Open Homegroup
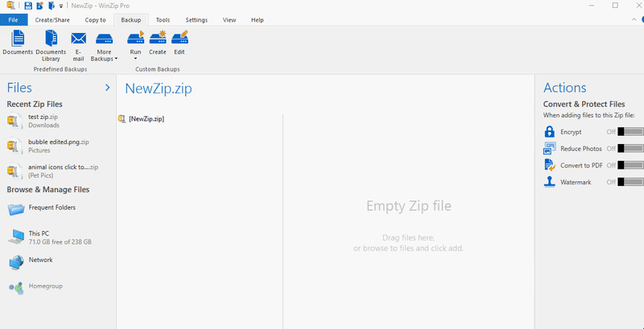Image resolution: width=644 pixels, height=329 pixels. click(x=46, y=286)
